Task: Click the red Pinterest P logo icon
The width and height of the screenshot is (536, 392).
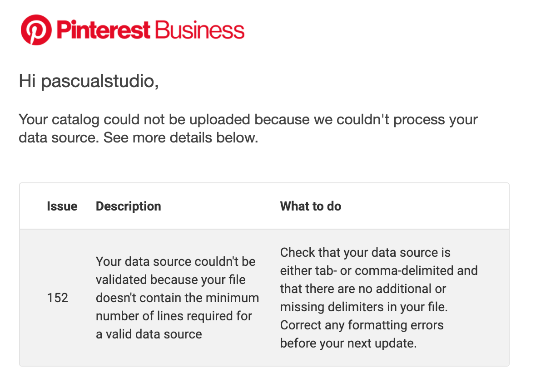Action: tap(36, 29)
